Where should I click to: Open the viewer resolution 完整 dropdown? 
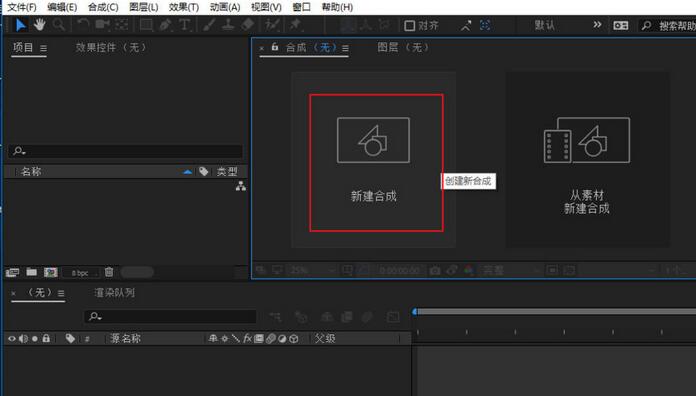[x=510, y=270]
